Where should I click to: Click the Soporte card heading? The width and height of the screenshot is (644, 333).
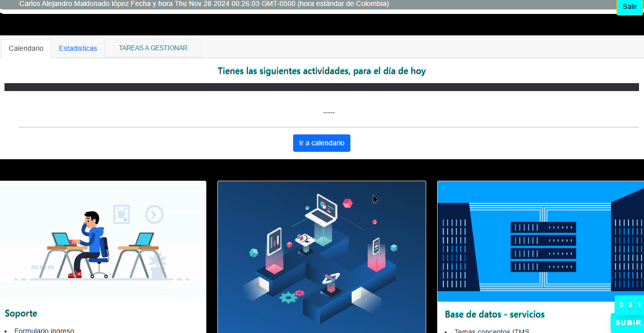pyautogui.click(x=21, y=313)
